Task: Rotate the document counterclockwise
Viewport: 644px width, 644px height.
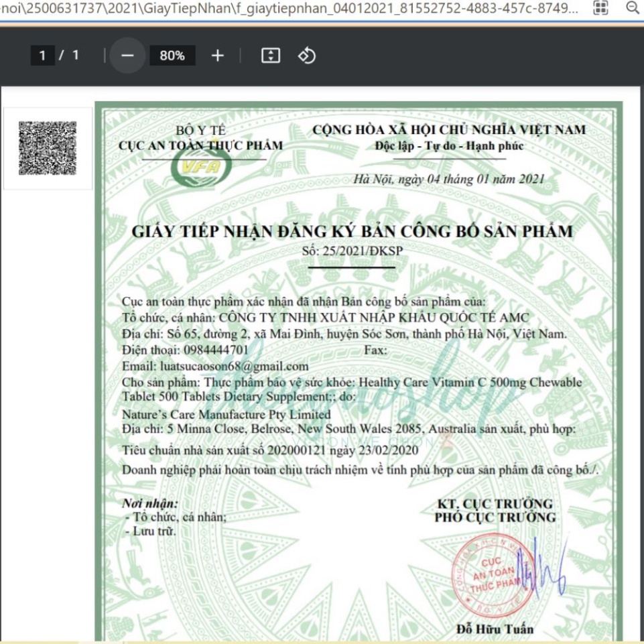Action: 306,56
